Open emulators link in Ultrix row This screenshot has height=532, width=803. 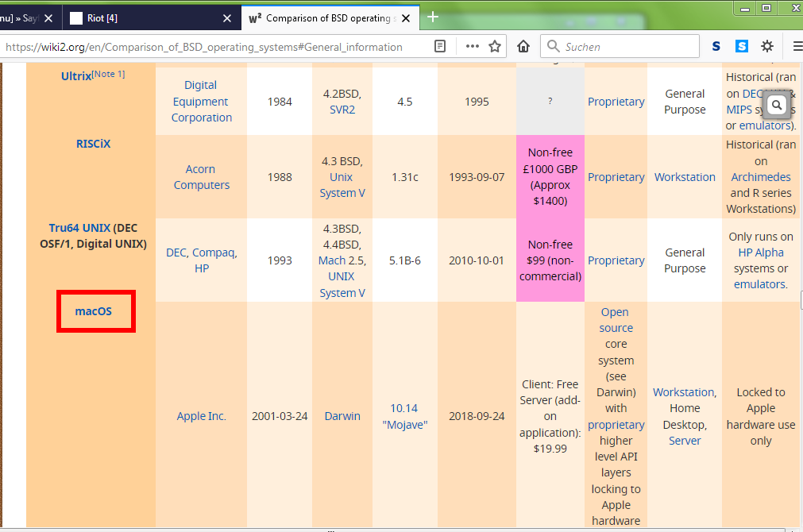click(765, 125)
